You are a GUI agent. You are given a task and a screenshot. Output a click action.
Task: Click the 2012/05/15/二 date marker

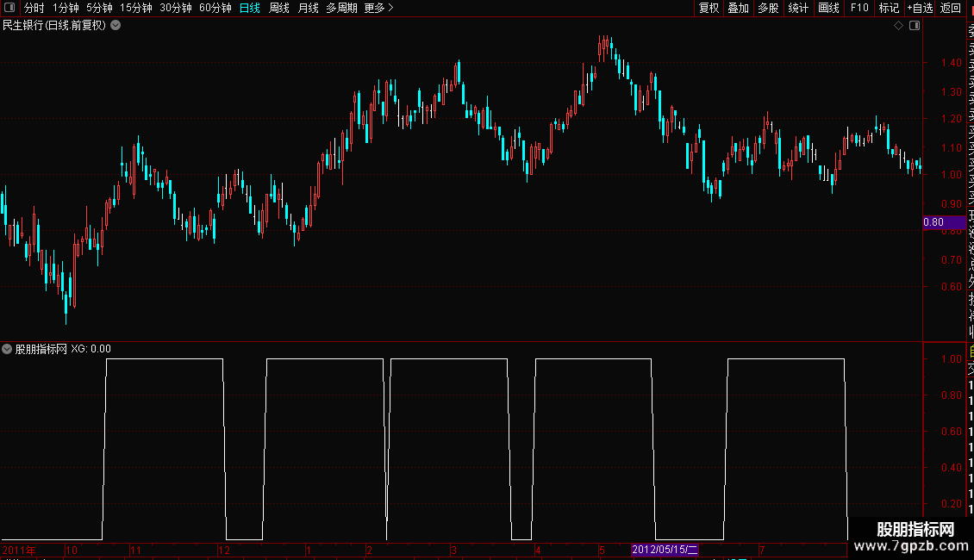(665, 550)
